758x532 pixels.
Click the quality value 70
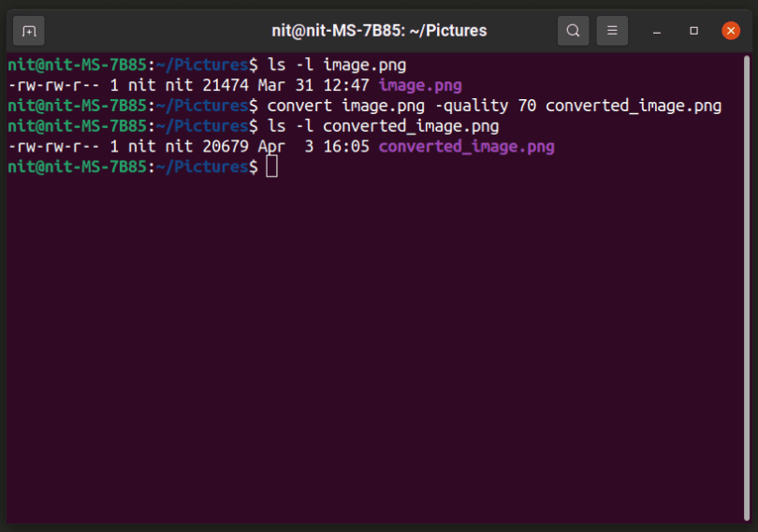pyautogui.click(x=527, y=106)
